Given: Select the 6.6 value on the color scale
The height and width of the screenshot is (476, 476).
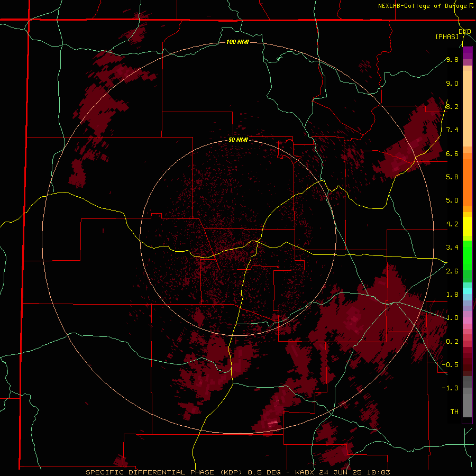Looking at the screenshot, I should click(452, 153).
